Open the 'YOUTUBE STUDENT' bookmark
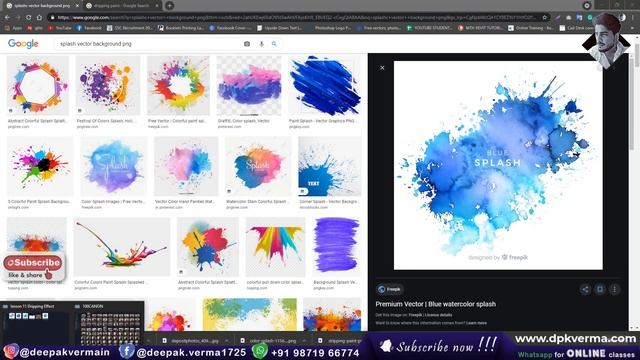Image resolution: width=640 pixels, height=360 pixels. tap(429, 28)
